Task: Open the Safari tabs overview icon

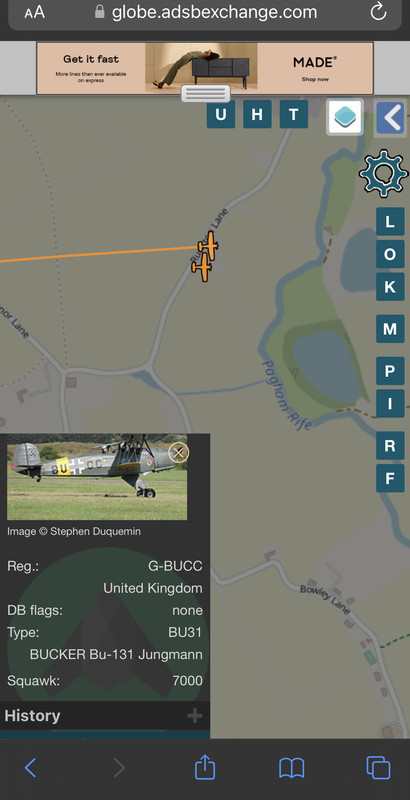Action: point(378,767)
